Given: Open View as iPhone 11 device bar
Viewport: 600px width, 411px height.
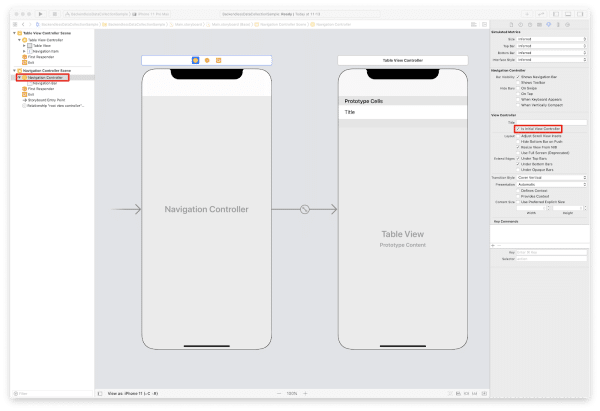Looking at the screenshot, I should point(133,393).
